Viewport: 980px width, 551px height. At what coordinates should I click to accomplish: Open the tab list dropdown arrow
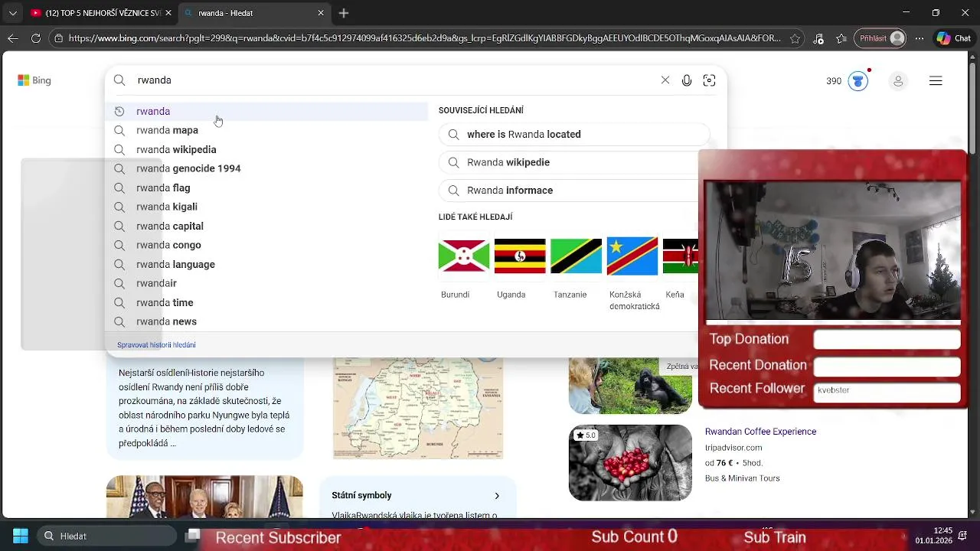pos(12,13)
